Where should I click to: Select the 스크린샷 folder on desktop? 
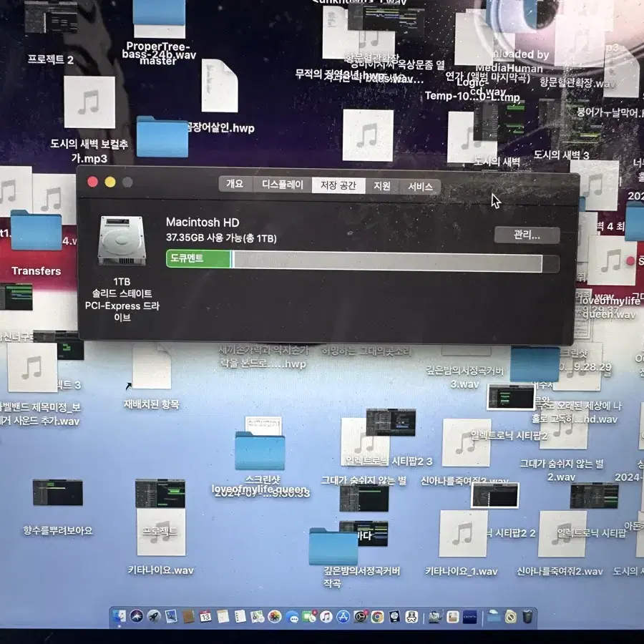(260, 451)
